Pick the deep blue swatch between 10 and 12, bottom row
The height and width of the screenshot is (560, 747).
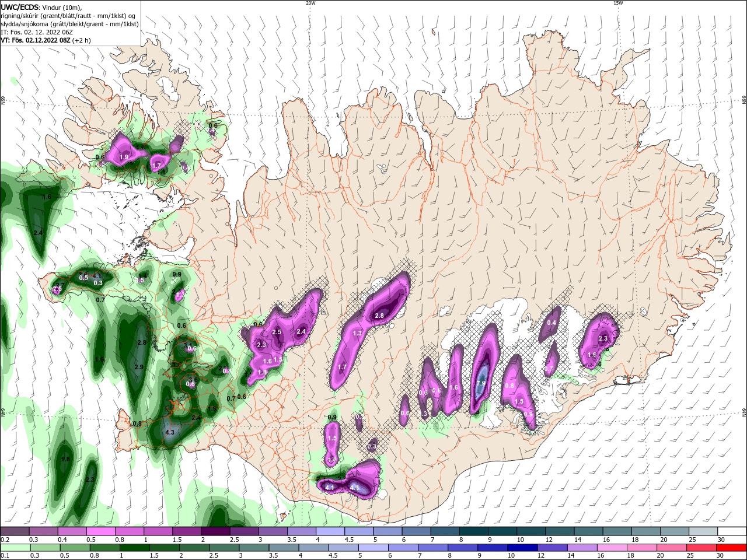coord(523,548)
